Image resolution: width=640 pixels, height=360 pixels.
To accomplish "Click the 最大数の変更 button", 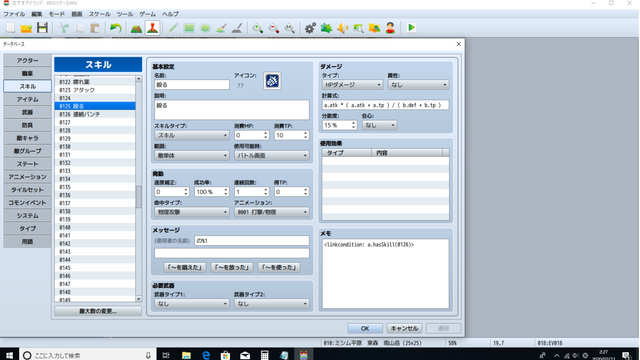I will (x=98, y=311).
